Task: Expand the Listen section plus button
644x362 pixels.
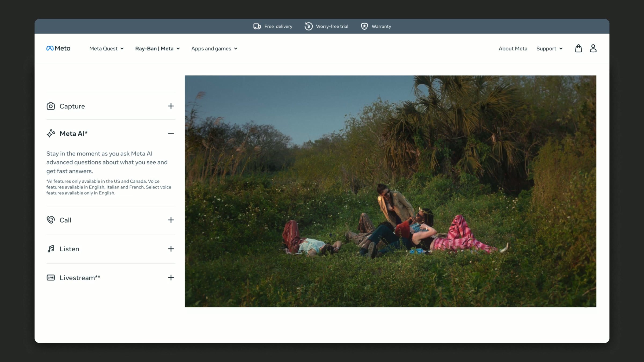Action: (171, 249)
